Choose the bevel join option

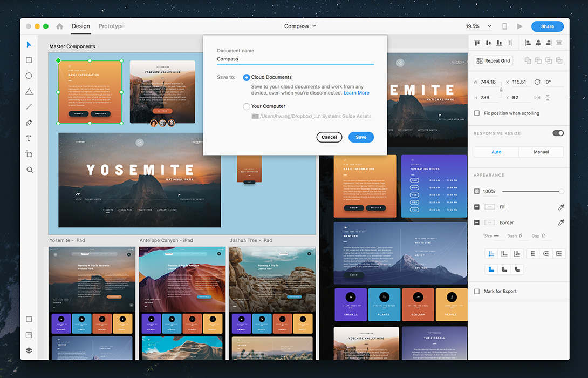click(x=517, y=269)
